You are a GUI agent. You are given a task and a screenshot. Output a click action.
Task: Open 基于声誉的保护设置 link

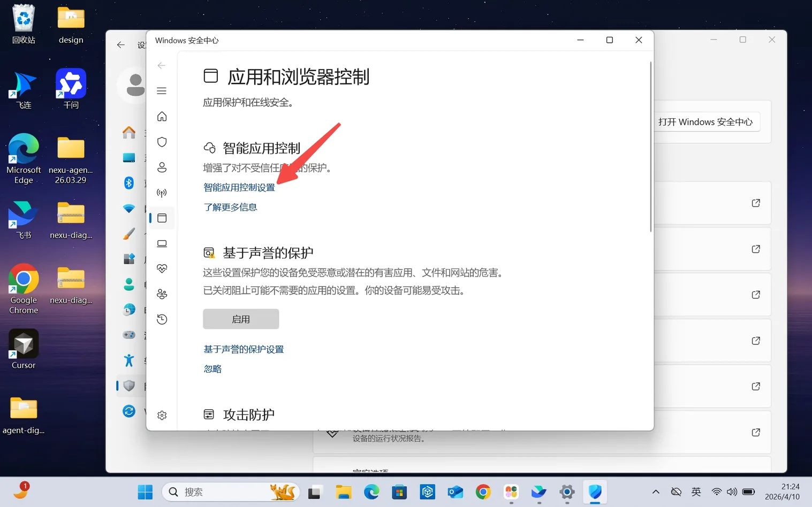[x=244, y=349]
